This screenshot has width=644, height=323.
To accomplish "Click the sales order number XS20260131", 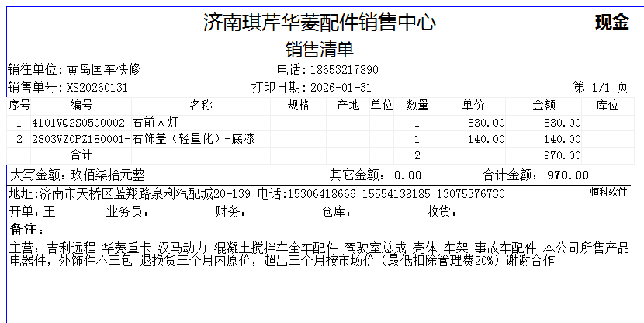I will coord(97,88).
